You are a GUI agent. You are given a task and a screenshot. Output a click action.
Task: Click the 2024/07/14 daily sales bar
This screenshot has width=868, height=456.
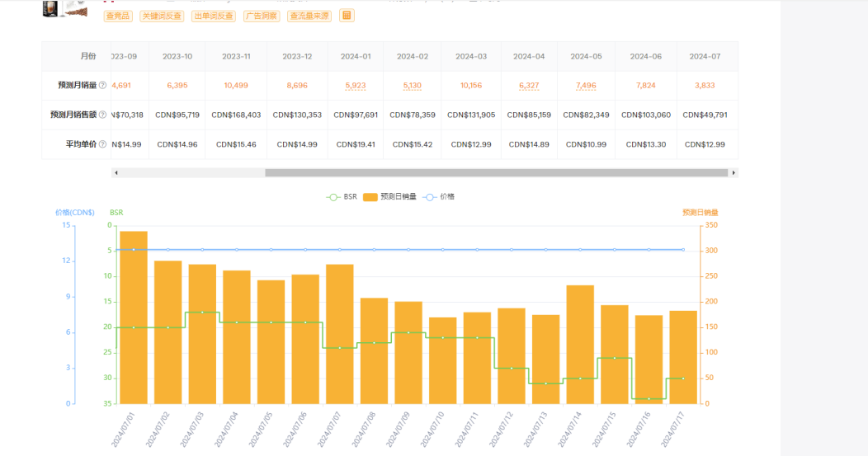580,345
